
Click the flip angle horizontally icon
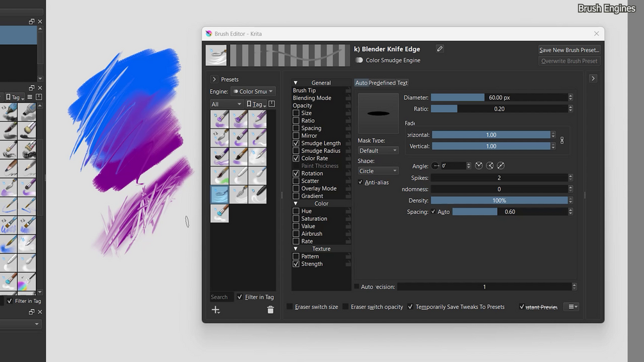pyautogui.click(x=479, y=166)
